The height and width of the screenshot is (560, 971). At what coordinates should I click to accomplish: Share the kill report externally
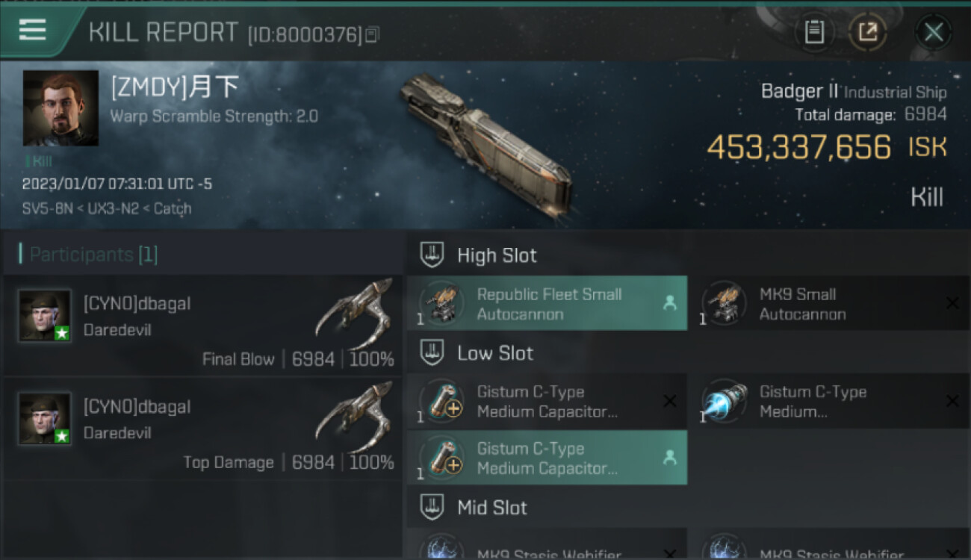coord(868,31)
